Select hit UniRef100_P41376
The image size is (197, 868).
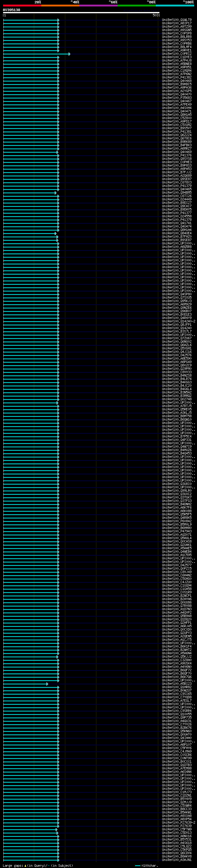tap(177, 155)
